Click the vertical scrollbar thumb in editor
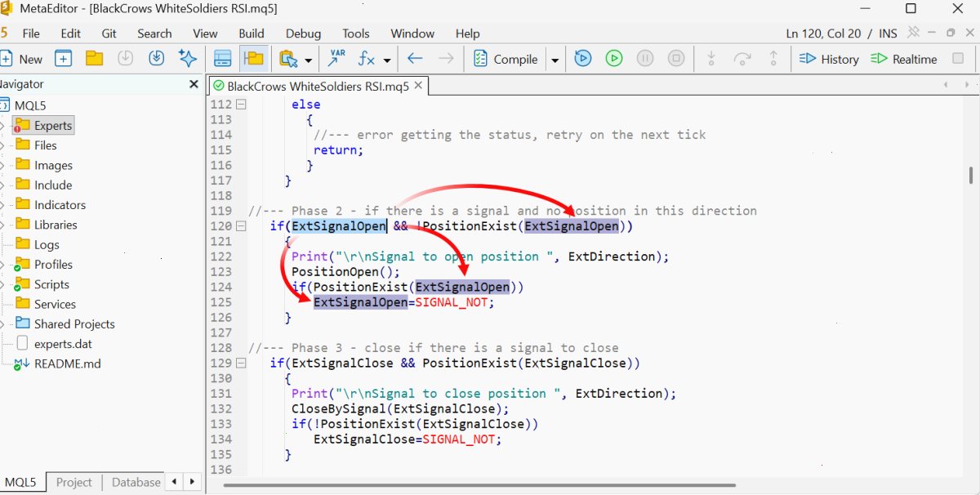Viewport: 980px width, 495px height. [x=971, y=176]
